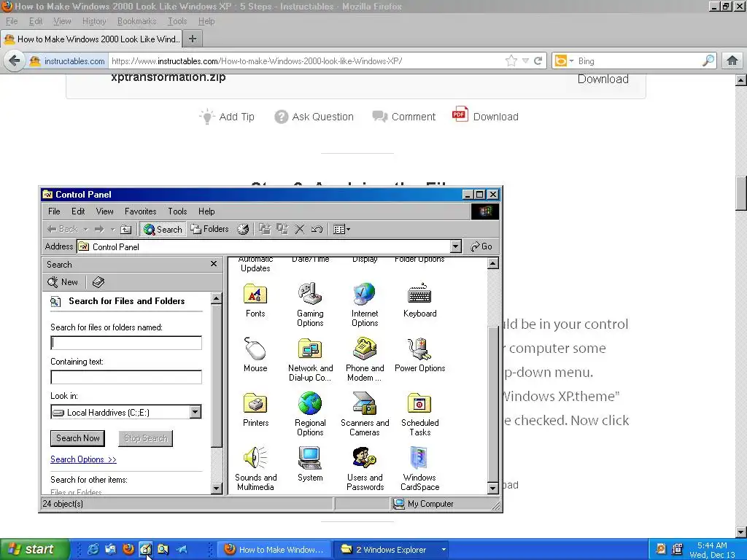Click the Search Options link
Image resolution: width=747 pixels, height=560 pixels.
click(83, 459)
